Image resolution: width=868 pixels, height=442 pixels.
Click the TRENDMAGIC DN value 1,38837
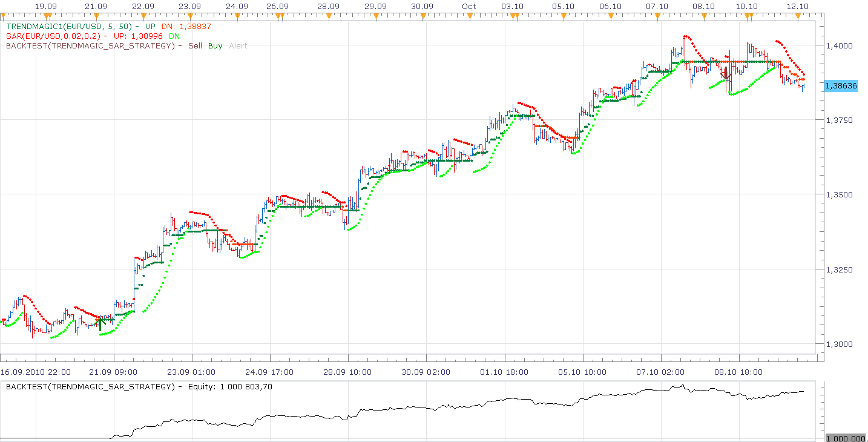194,27
